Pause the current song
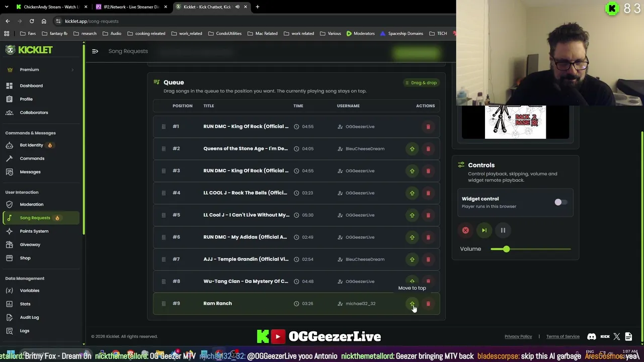The height and width of the screenshot is (362, 644). click(x=503, y=230)
